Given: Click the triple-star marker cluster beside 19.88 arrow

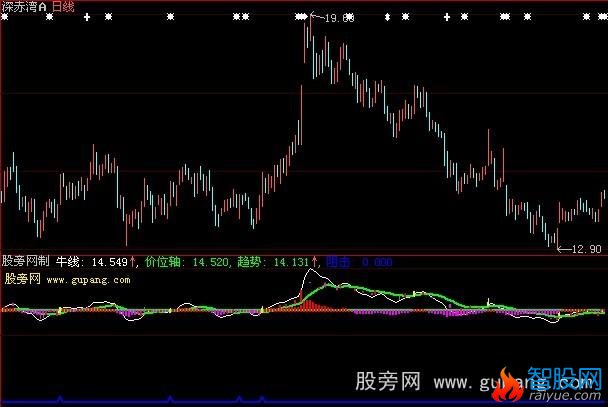Looking at the screenshot, I should click(301, 17).
